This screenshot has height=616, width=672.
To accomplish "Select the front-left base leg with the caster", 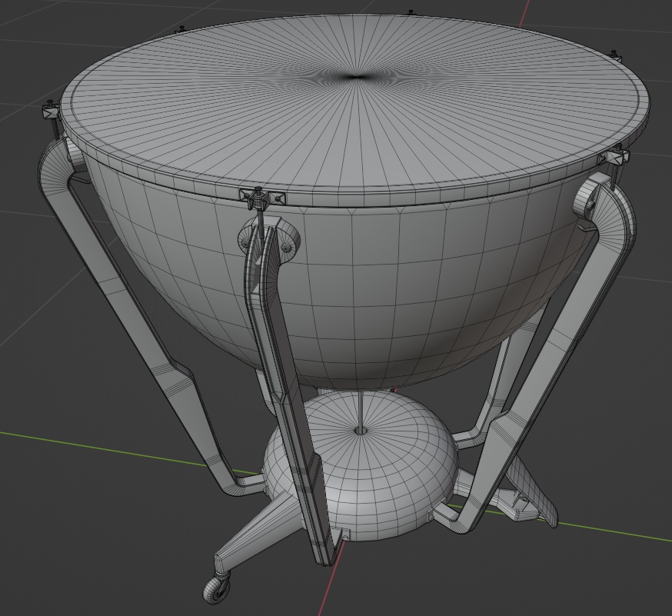I will (257, 531).
